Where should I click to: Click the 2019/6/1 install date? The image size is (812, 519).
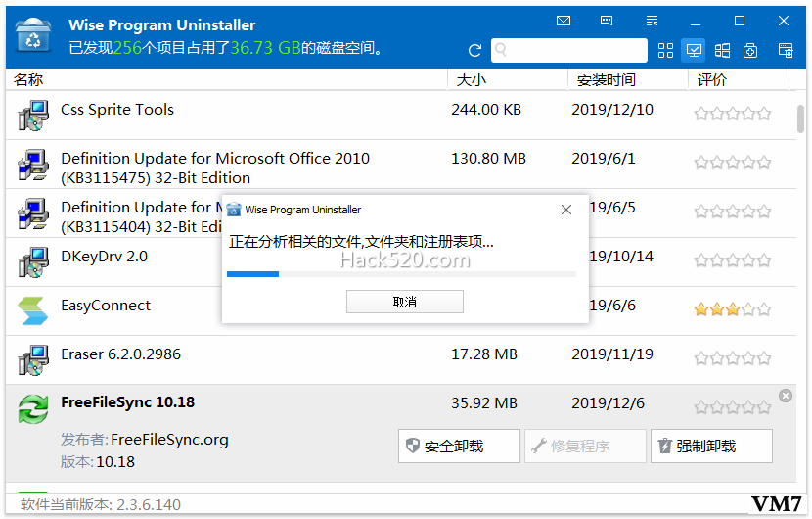coord(604,158)
